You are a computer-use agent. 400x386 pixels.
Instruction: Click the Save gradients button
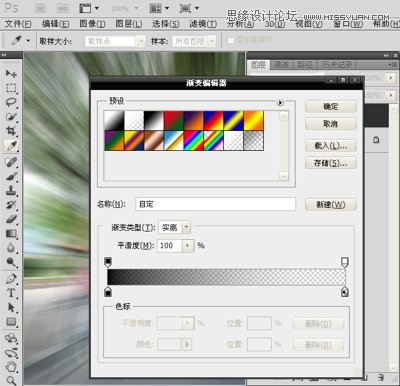tap(331, 163)
